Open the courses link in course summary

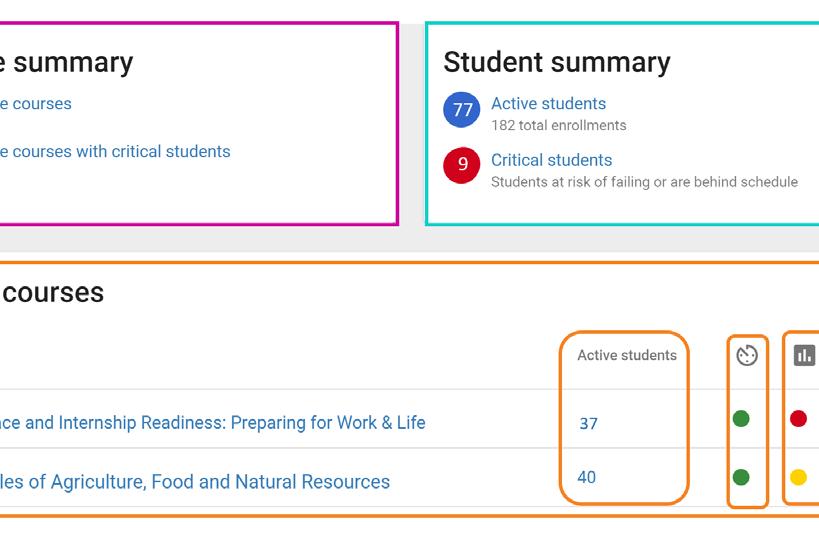point(36,104)
